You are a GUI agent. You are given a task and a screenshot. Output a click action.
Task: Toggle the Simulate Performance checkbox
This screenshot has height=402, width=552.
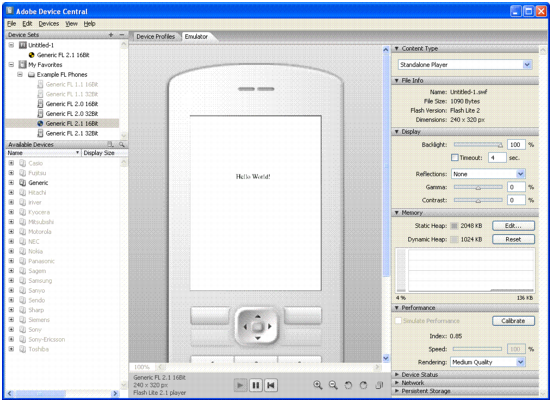(398, 321)
